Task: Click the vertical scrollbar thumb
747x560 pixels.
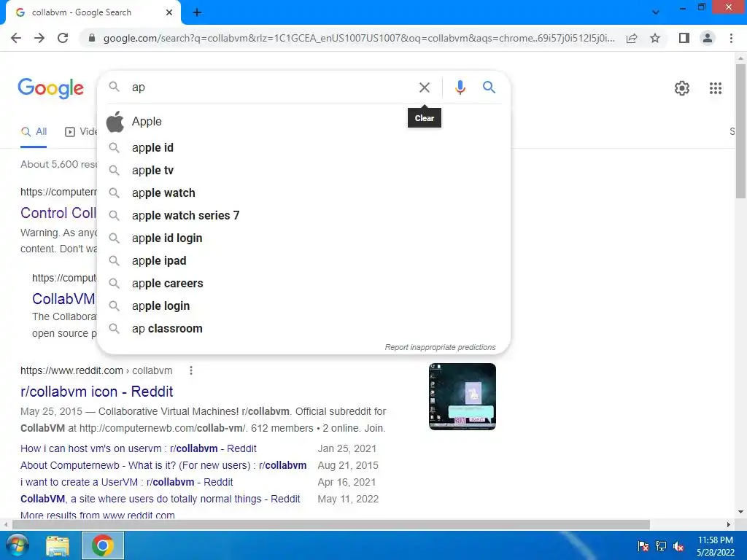Action: [740, 131]
